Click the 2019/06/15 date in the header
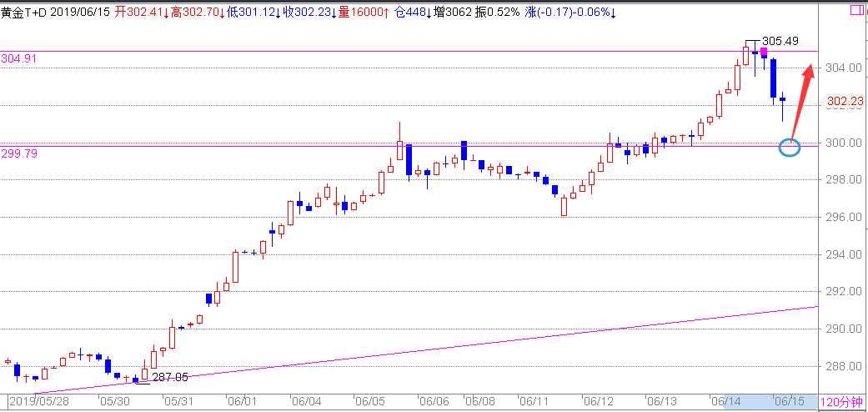This screenshot has width=868, height=412. pyautogui.click(x=81, y=13)
